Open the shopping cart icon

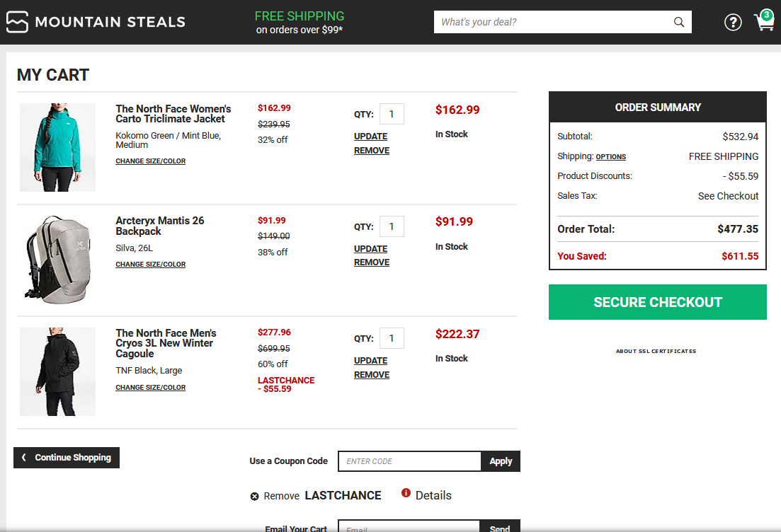(764, 21)
